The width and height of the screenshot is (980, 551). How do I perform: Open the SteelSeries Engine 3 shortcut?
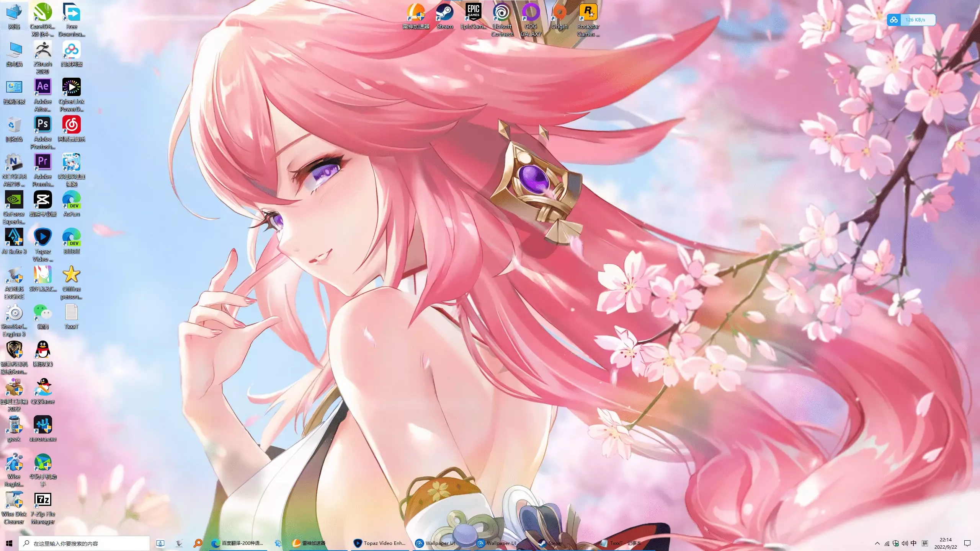14,320
